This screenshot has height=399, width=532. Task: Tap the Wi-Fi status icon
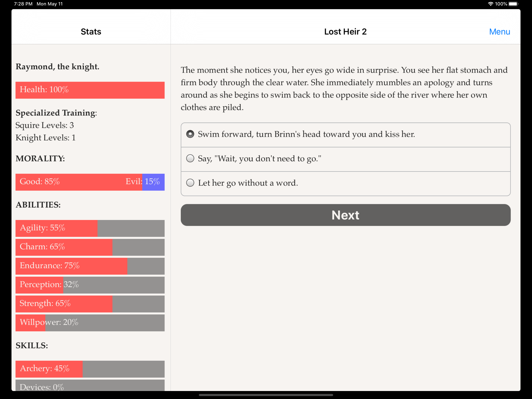[490, 4]
